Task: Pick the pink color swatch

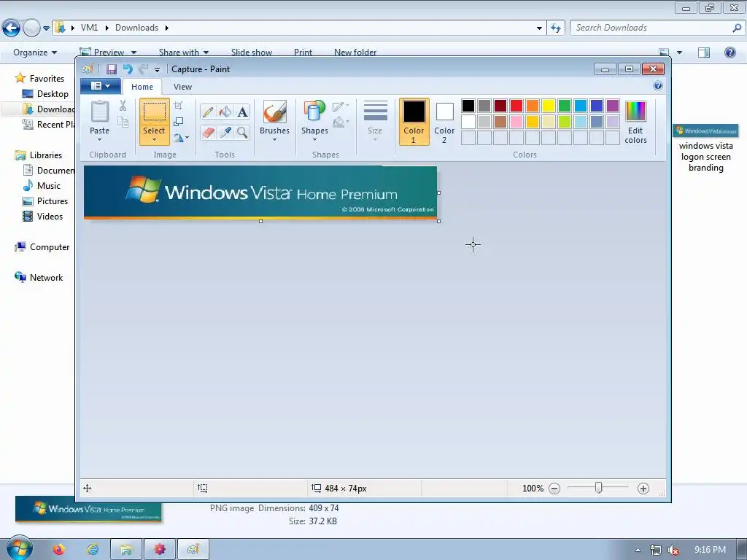Action: [x=516, y=122]
